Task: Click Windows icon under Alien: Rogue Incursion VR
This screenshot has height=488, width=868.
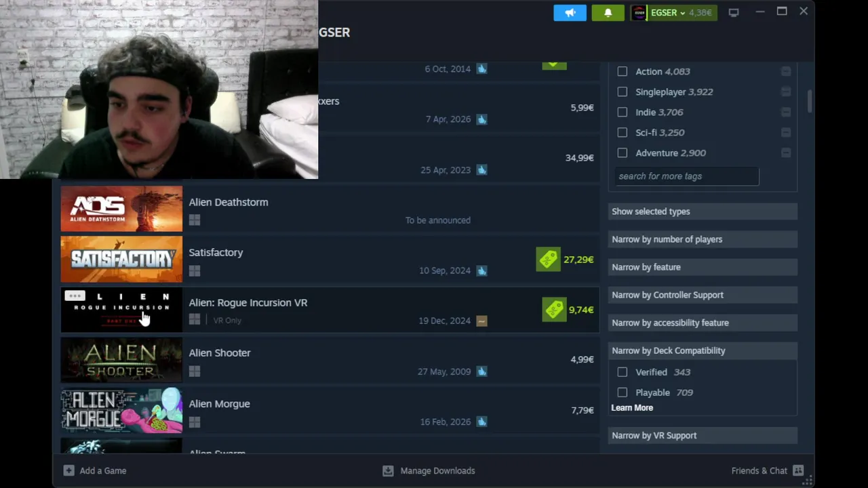Action: point(195,320)
